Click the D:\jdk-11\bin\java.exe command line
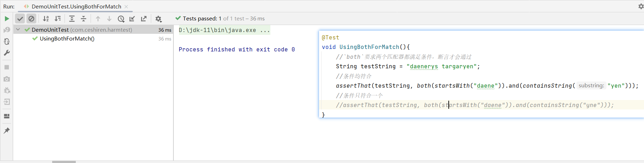This screenshot has width=644, height=163. (224, 30)
